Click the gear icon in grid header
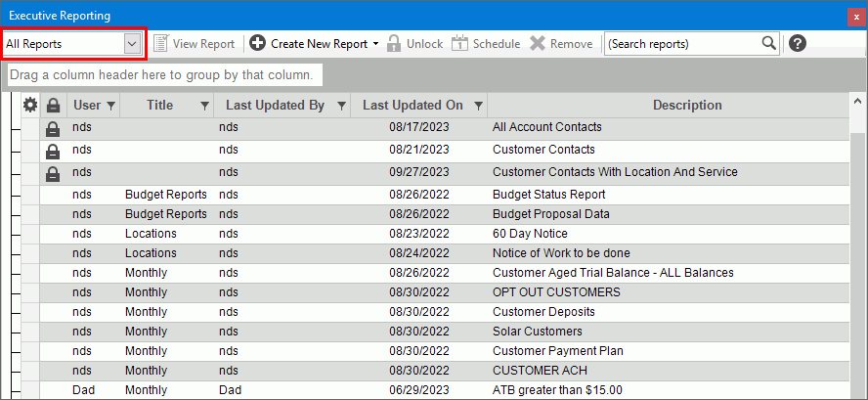Image resolution: width=868 pixels, height=400 pixels. point(29,106)
